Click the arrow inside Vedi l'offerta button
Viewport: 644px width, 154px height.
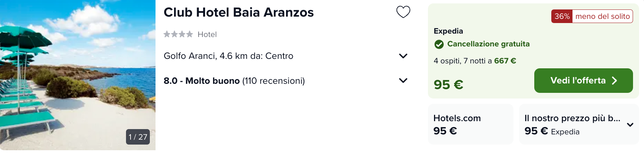pyautogui.click(x=614, y=80)
